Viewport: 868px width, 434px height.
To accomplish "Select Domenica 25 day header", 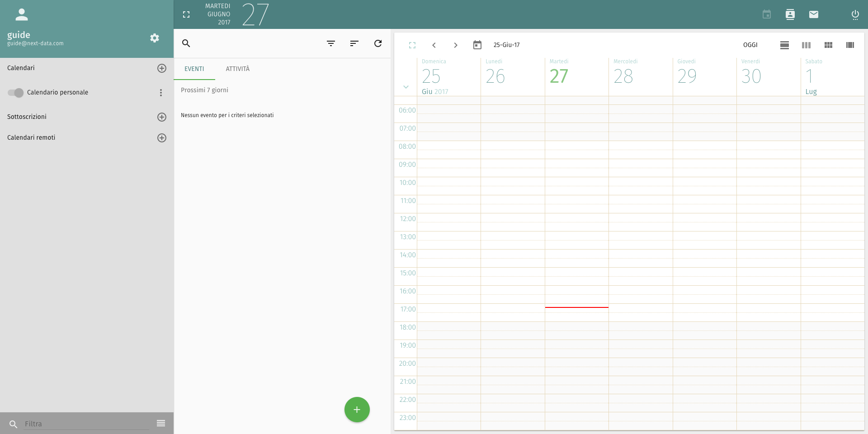I will 449,77.
